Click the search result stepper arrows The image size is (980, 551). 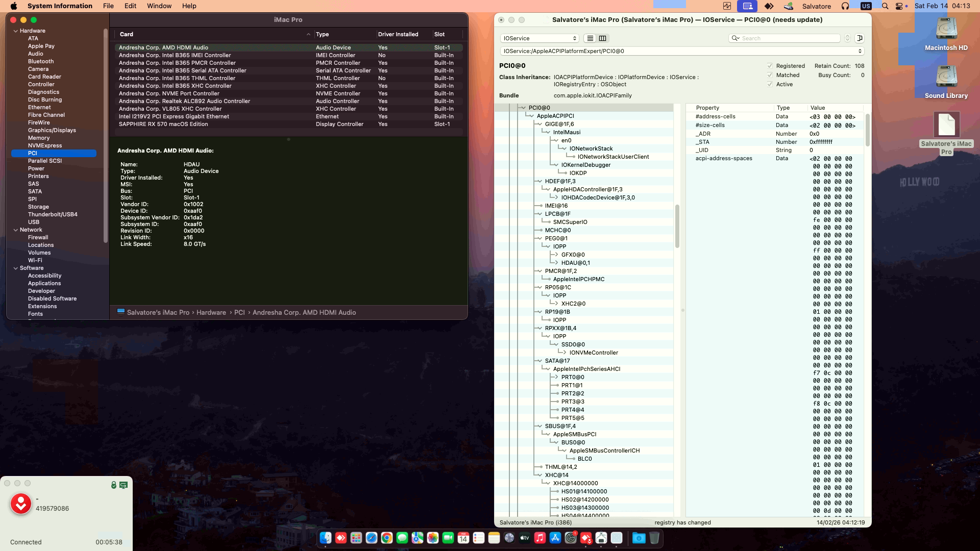click(847, 38)
